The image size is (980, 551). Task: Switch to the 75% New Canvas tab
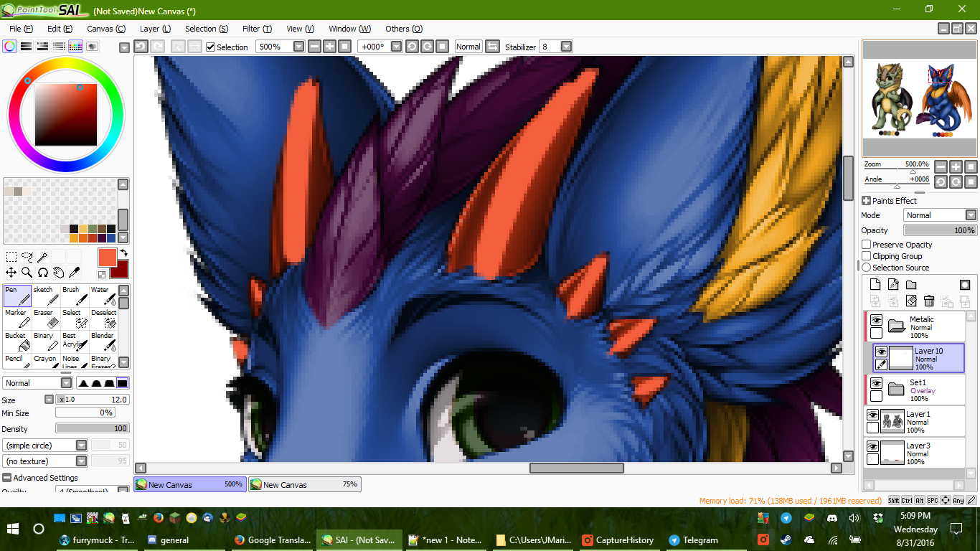pos(305,485)
